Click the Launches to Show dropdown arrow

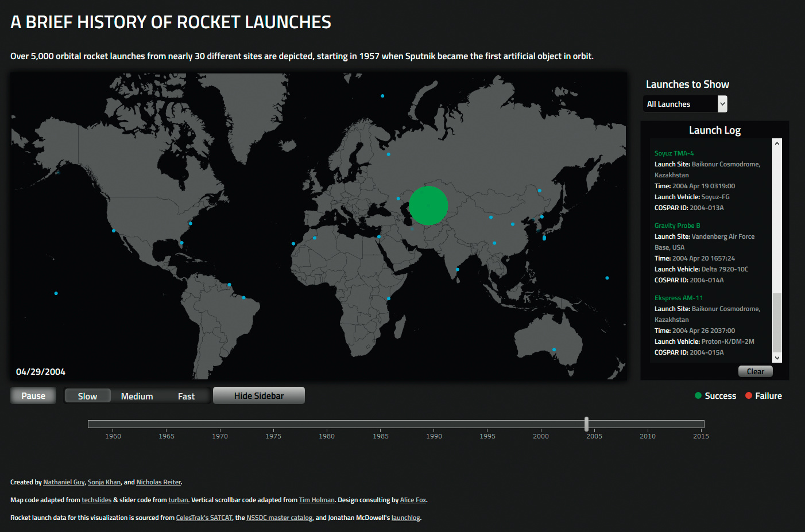pos(722,104)
